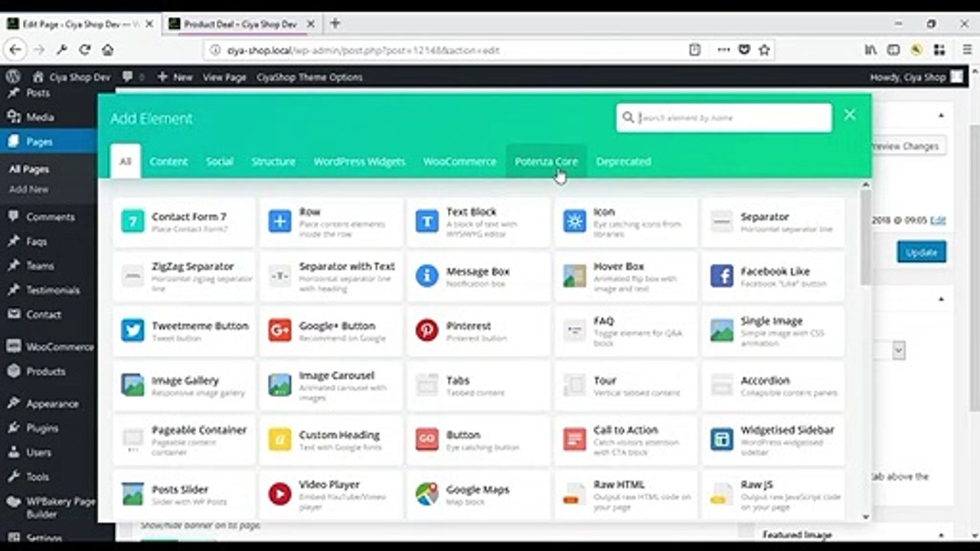Add a Text Block element
This screenshot has width=980, height=551.
478,222
